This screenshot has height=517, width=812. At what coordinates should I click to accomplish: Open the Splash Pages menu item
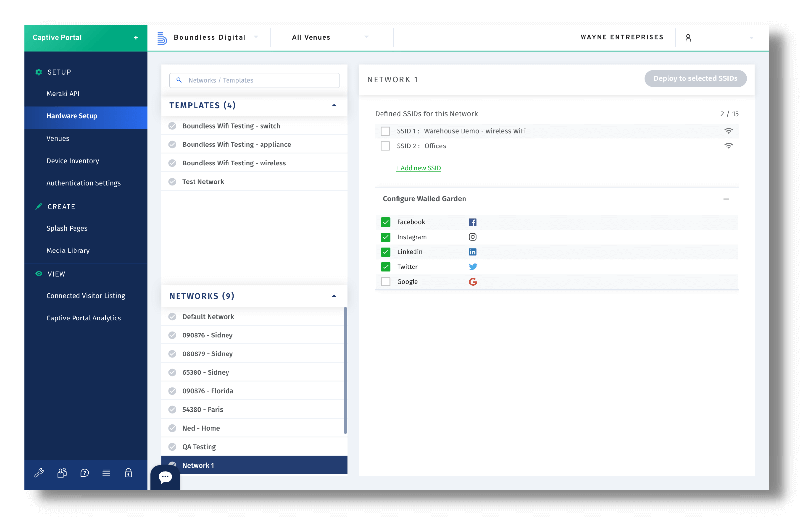click(x=67, y=228)
